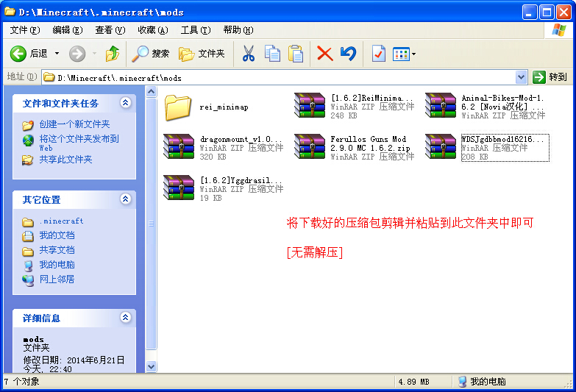Image resolution: width=576 pixels, height=392 pixels.
Task: Open the Forward history dropdown arrow
Action: click(x=94, y=54)
